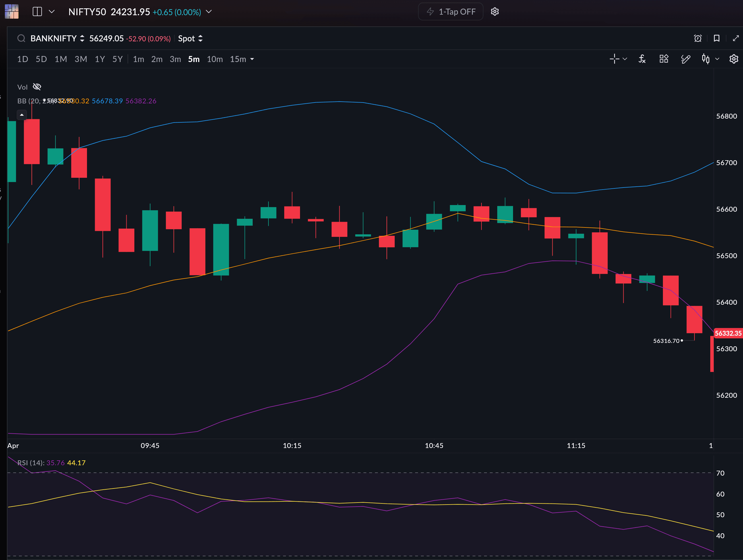Expand the 15m interval dropdown
The image size is (743, 560).
coord(252,59)
